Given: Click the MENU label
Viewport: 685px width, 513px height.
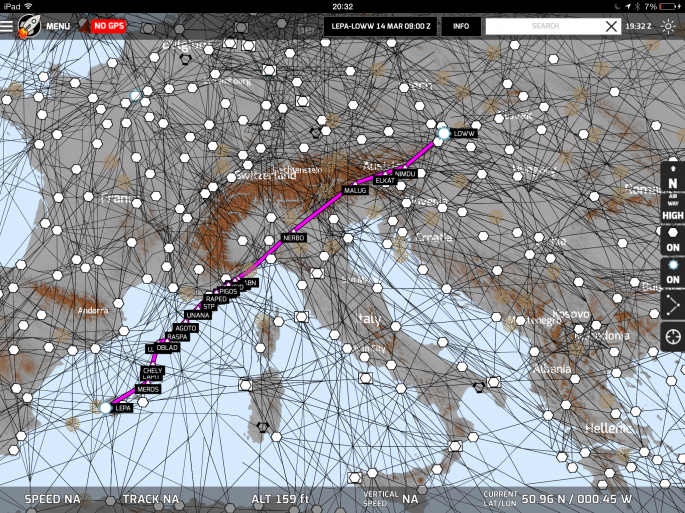Looking at the screenshot, I should (58, 26).
